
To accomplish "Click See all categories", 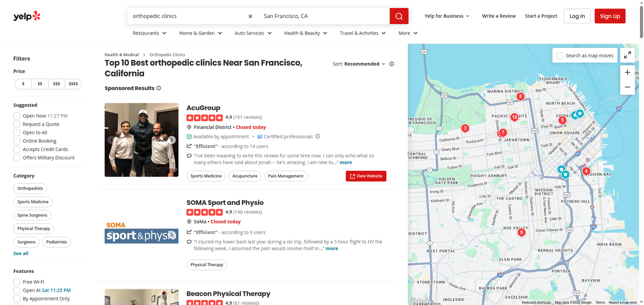I will click(x=21, y=254).
